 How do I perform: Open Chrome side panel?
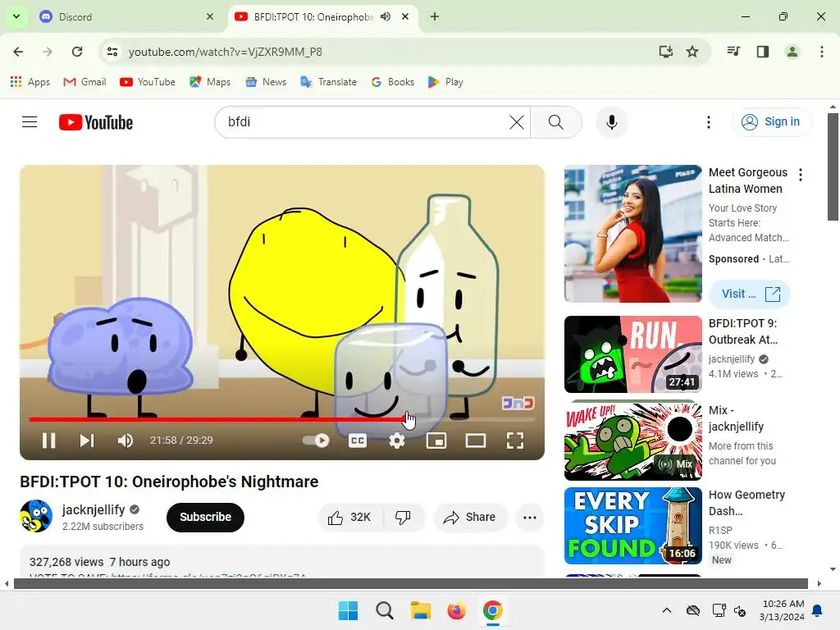coord(763,52)
